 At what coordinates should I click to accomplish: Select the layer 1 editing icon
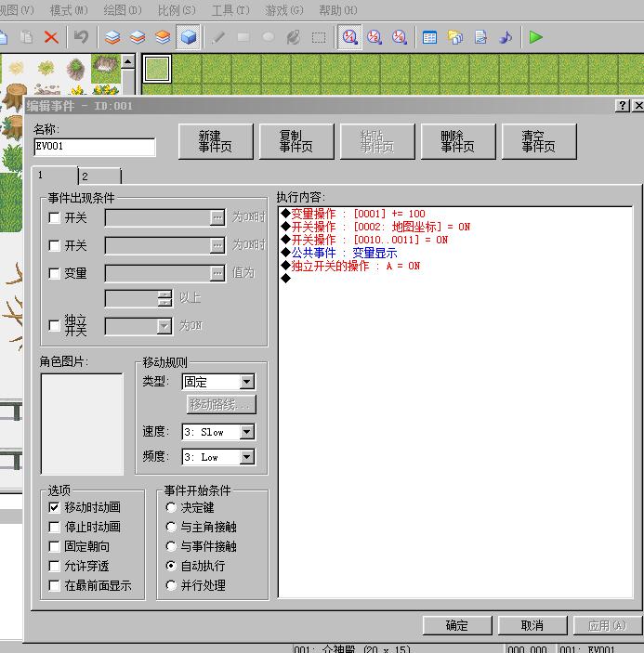click(112, 37)
